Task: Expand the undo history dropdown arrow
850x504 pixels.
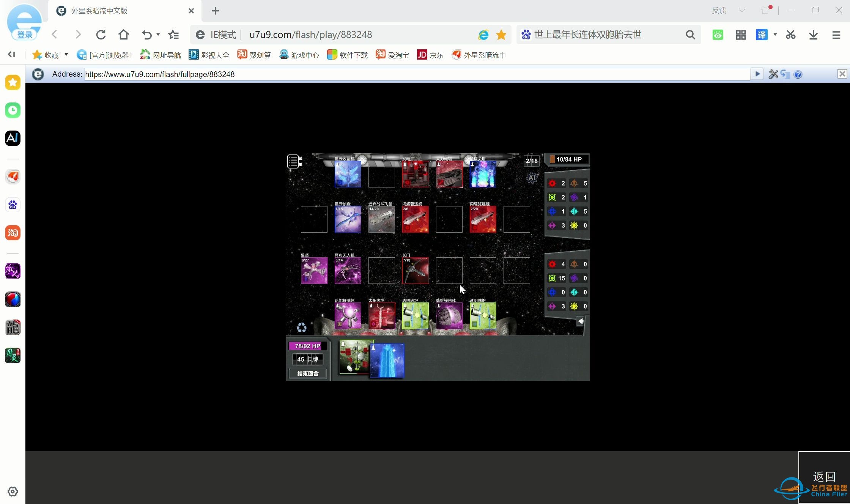Action: [158, 35]
